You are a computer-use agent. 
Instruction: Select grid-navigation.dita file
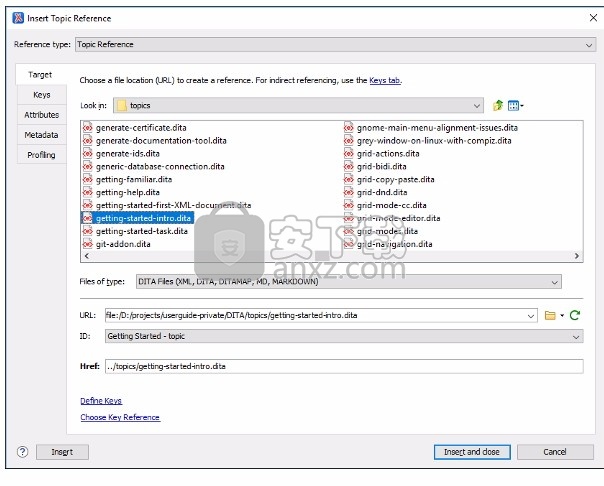[x=394, y=244]
